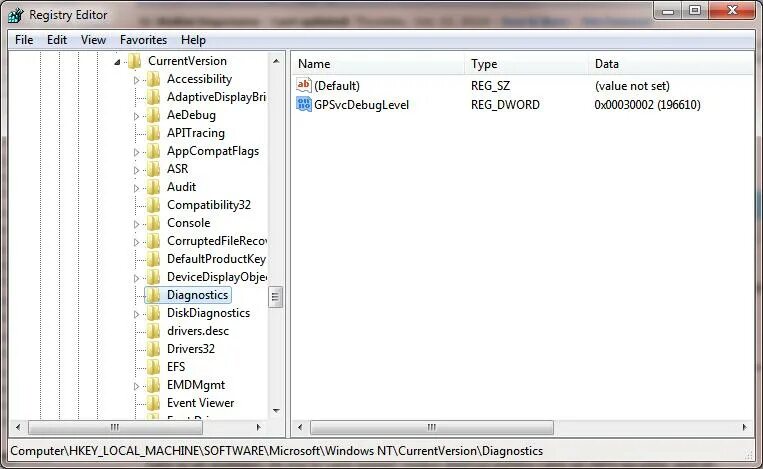Click the status bar registry path

tap(276, 451)
